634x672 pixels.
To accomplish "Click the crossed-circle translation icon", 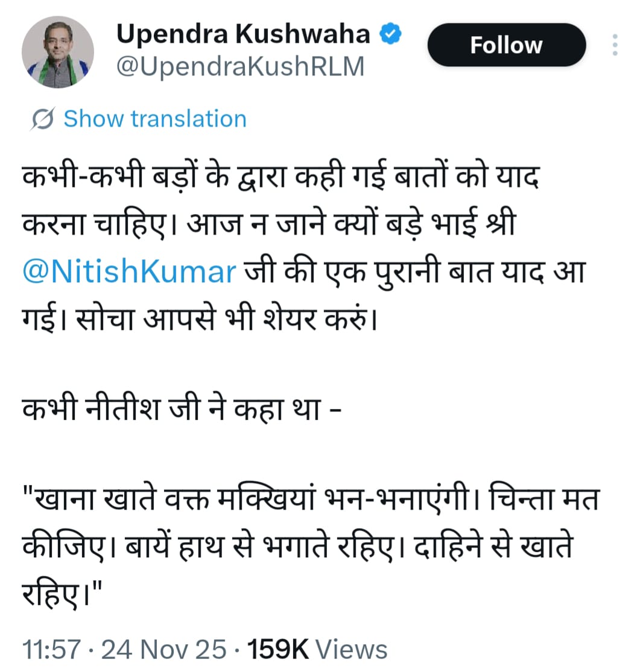I will pyautogui.click(x=40, y=118).
